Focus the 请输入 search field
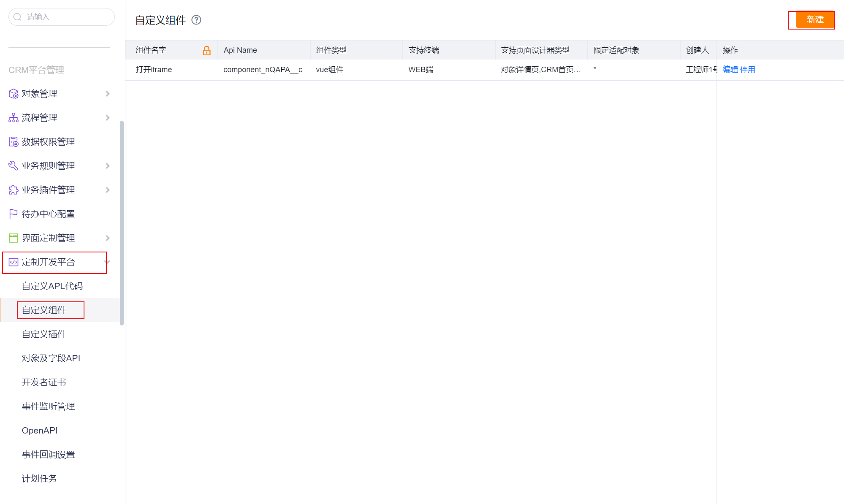The image size is (844, 504). click(62, 17)
